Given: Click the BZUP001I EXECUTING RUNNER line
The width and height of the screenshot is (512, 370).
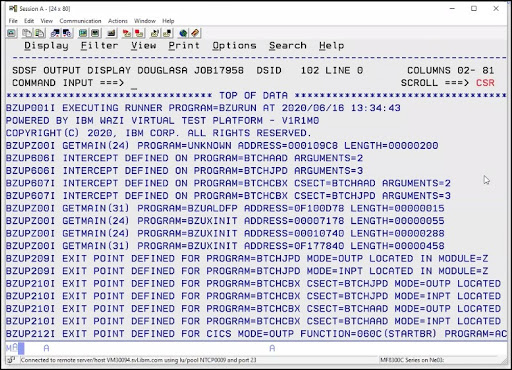Looking at the screenshot, I should pos(203,108).
